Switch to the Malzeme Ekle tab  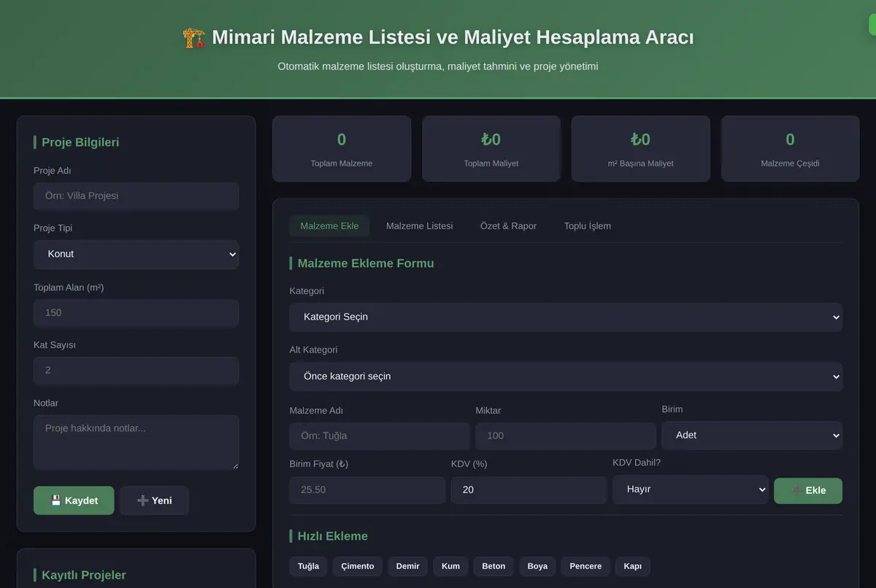[x=329, y=226]
